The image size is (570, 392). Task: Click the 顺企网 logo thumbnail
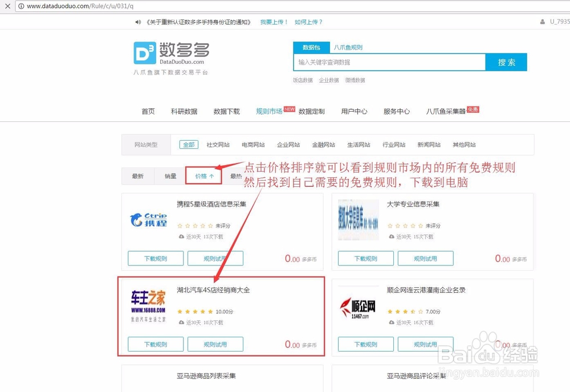point(358,308)
